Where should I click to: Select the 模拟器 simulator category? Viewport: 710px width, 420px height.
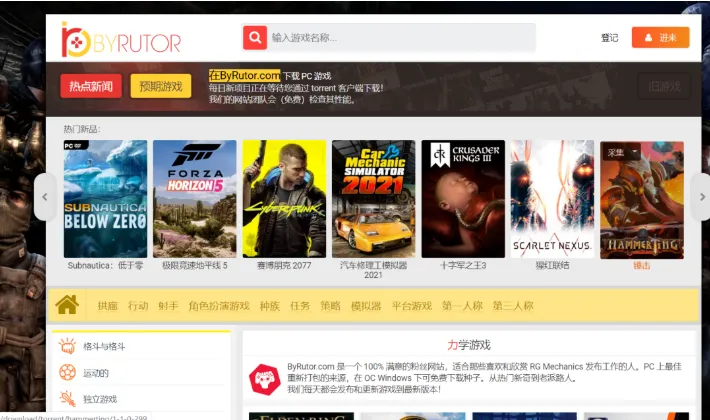coord(366,306)
